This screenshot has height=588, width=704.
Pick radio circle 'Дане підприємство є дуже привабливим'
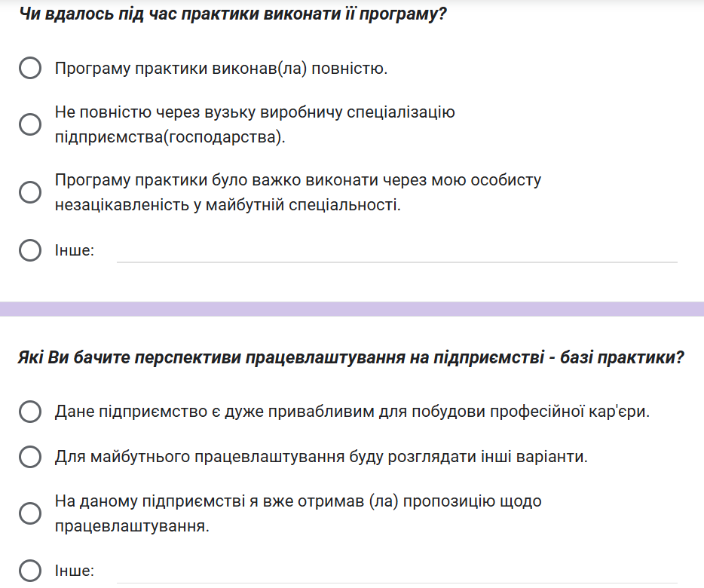click(x=30, y=412)
